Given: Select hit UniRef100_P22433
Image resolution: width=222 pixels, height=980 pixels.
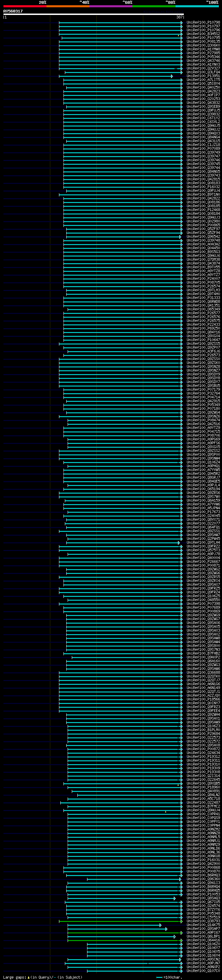Looking at the screenshot, I should [203, 324].
